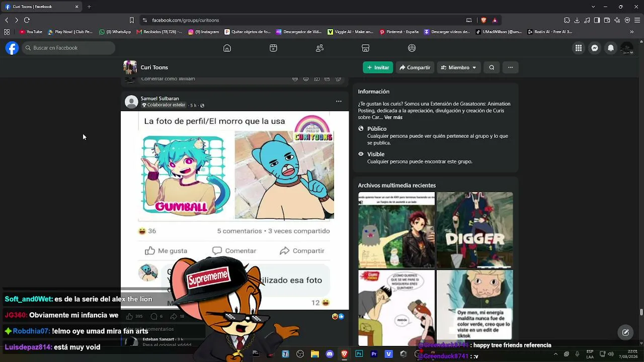The height and width of the screenshot is (362, 644).
Task: Open the Messenger chats icon
Action: click(x=595, y=48)
